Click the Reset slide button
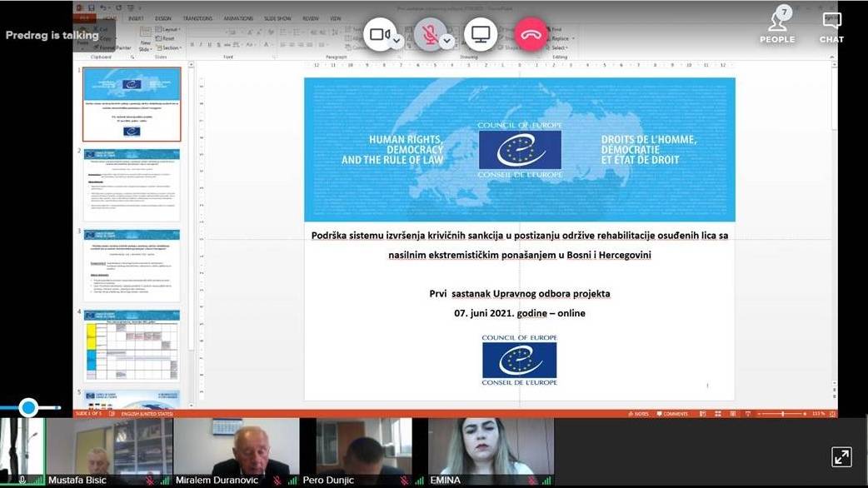This screenshot has height=488, width=868. (x=165, y=39)
